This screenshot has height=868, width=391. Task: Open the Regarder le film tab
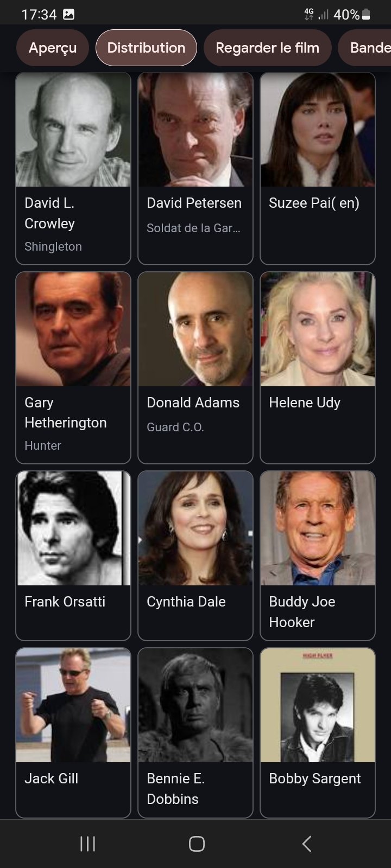pyautogui.click(x=267, y=48)
